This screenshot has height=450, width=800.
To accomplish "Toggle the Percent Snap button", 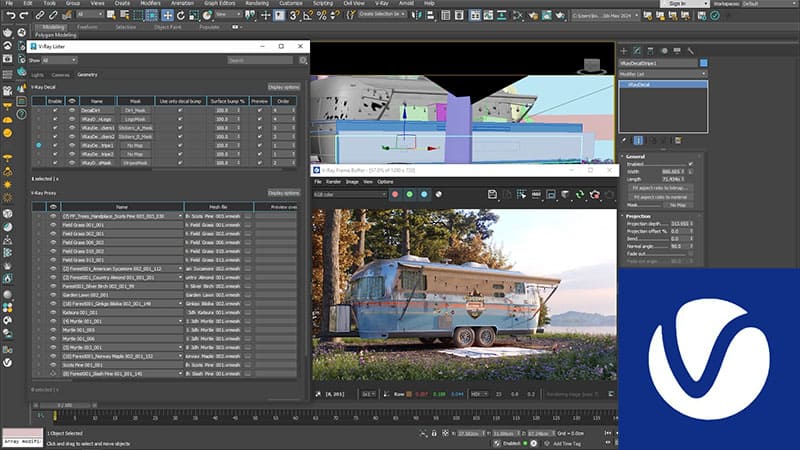I will (x=321, y=15).
